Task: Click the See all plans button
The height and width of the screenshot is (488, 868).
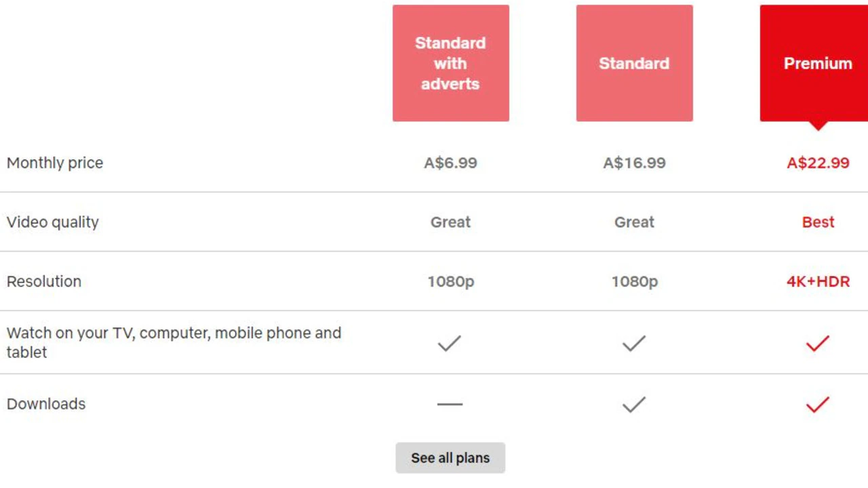Action: point(450,458)
